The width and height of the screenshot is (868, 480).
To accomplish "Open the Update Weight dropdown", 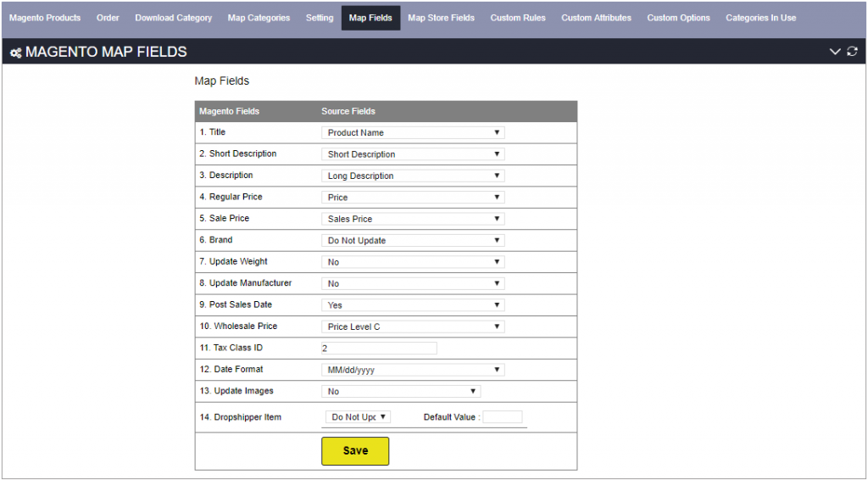I will (x=413, y=262).
